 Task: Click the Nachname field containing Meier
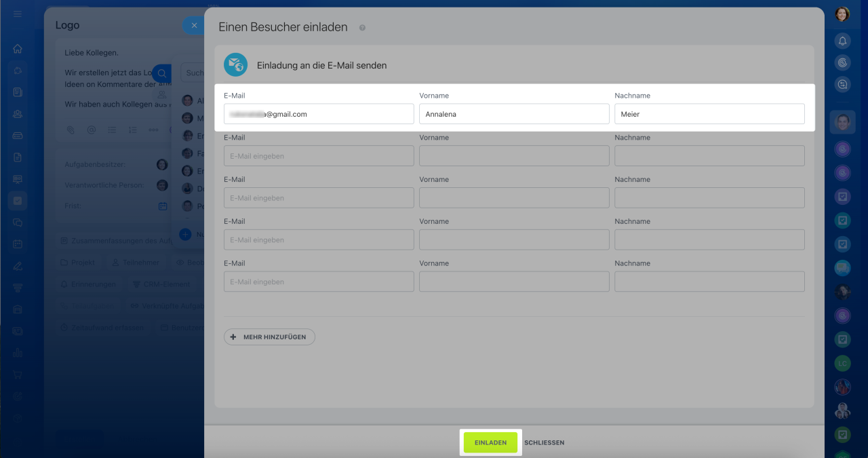(x=709, y=114)
